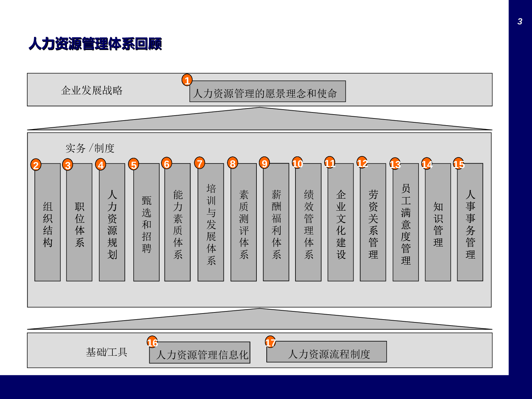This screenshot has height=399, width=532.
Task: Click the orange number 16 badge
Action: pyautogui.click(x=153, y=342)
